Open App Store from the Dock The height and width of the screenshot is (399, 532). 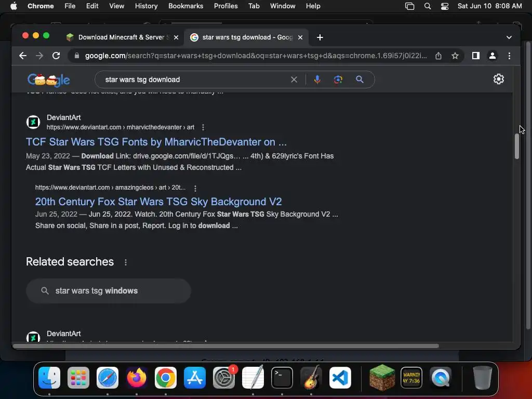pos(195,378)
